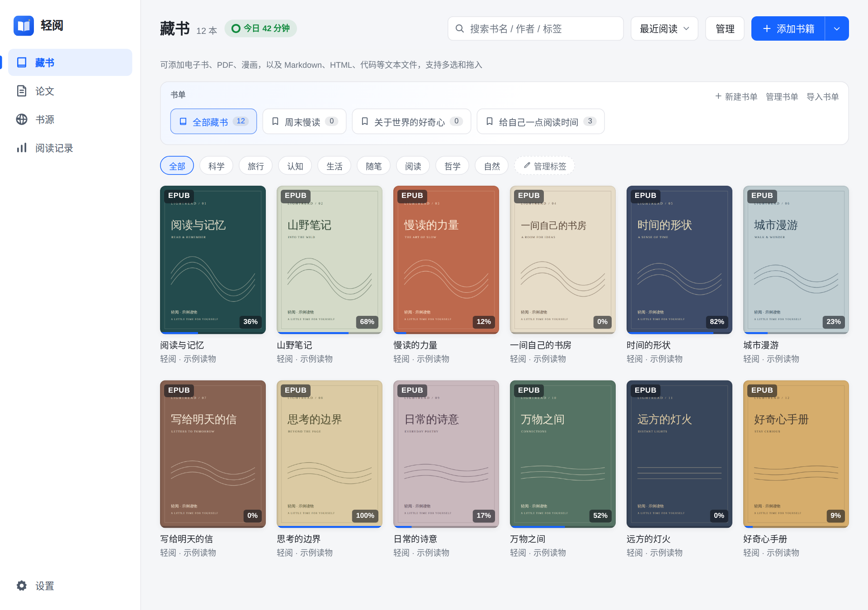The height and width of the screenshot is (610, 868).
Task: Open the 阅读记录 bar chart icon
Action: pos(22,148)
